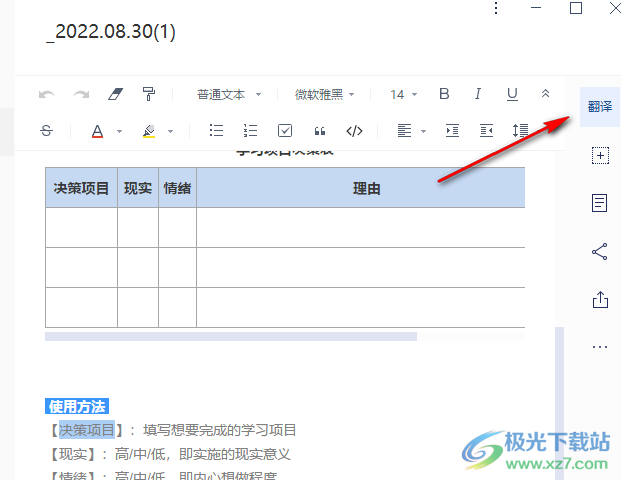Open the more options ellipsis in sidebar
The image size is (621, 480).
pyautogui.click(x=600, y=347)
